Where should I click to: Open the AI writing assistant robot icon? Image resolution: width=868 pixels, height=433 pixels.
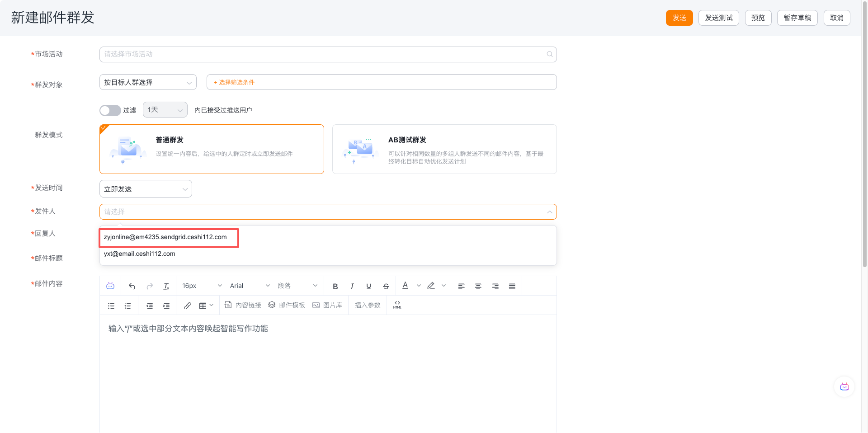[110, 286]
